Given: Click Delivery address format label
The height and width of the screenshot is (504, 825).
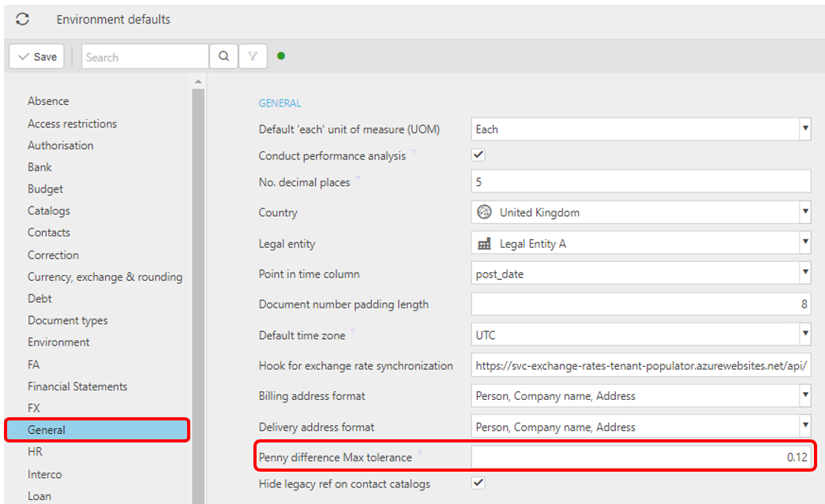Looking at the screenshot, I should point(317,427).
